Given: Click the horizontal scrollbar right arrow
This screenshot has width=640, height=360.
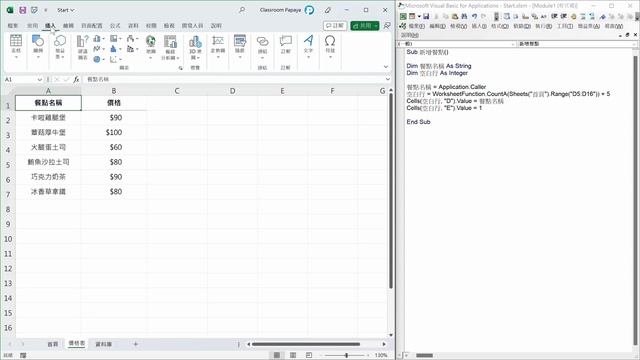Looking at the screenshot, I should [384, 344].
